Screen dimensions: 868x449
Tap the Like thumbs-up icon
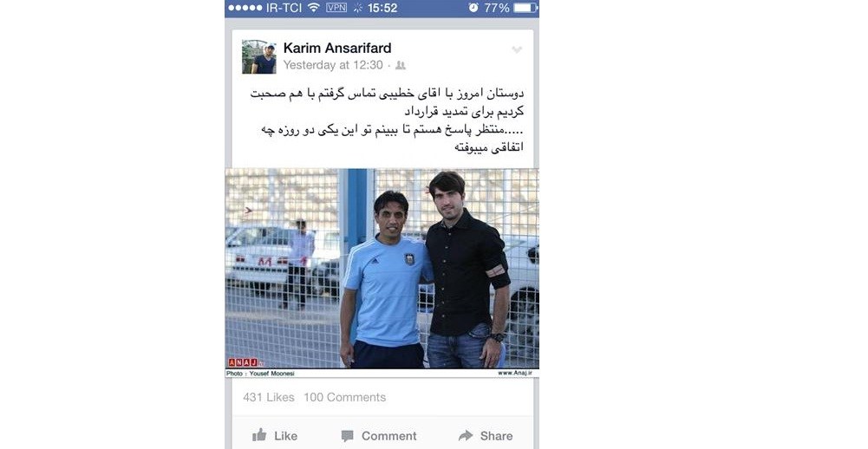pyautogui.click(x=259, y=435)
